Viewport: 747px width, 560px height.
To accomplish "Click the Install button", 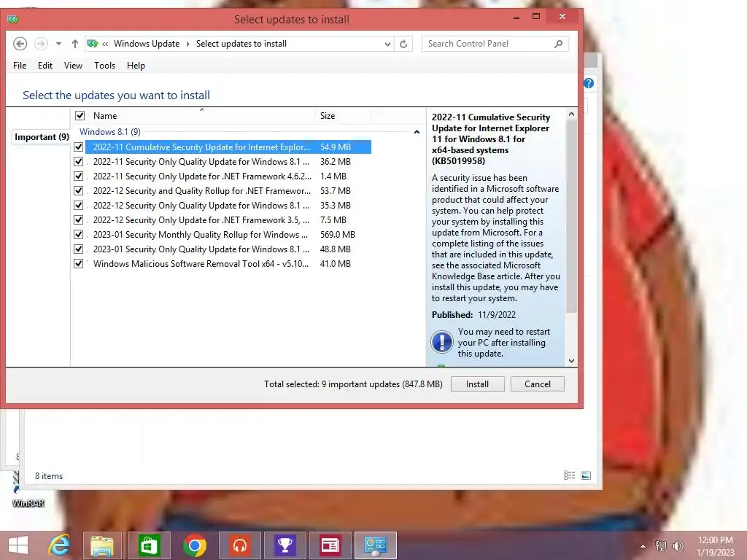I will click(477, 384).
